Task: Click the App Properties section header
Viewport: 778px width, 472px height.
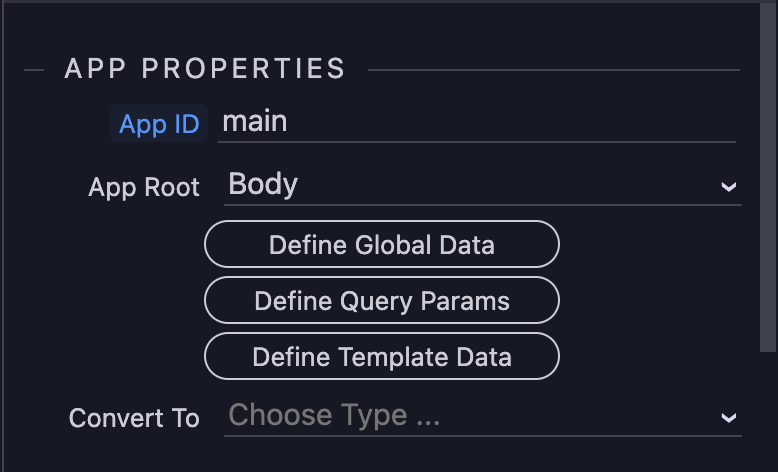Action: pyautogui.click(x=205, y=69)
